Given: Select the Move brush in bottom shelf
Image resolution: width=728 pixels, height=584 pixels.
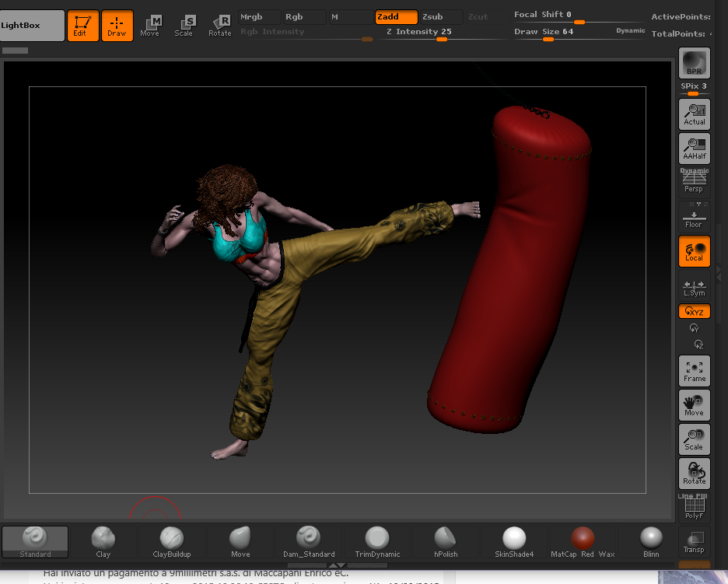Looking at the screenshot, I should point(240,542).
